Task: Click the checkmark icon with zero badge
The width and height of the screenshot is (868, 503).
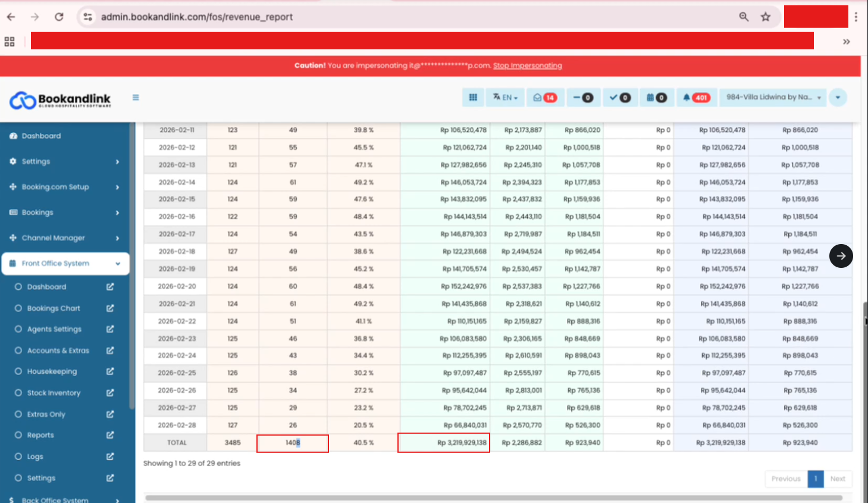Action: pos(620,97)
